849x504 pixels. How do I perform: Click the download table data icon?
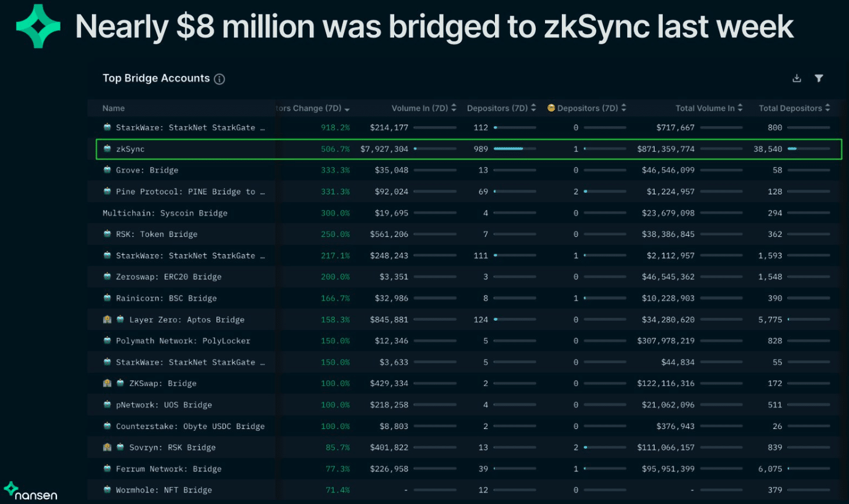797,77
